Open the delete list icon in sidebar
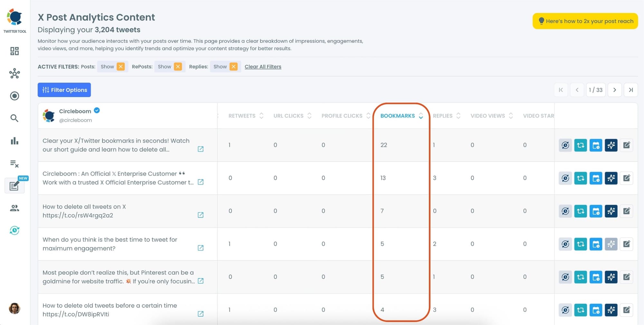The height and width of the screenshot is (325, 644). click(x=14, y=163)
